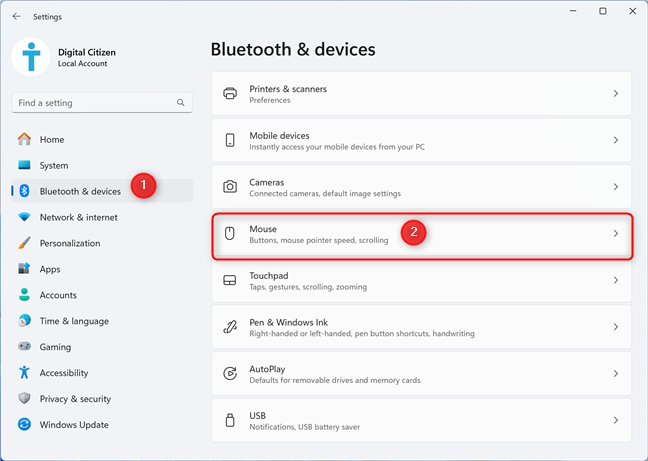Click the back arrow icon in Settings

tap(17, 17)
